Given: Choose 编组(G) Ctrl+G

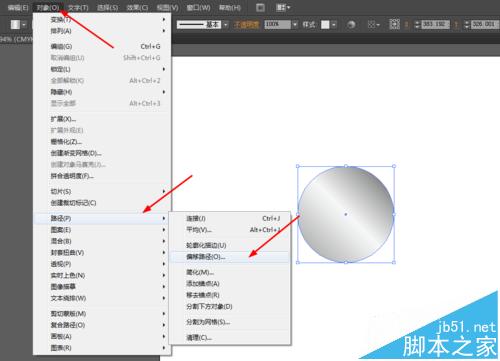Looking at the screenshot, I should coord(102,46).
